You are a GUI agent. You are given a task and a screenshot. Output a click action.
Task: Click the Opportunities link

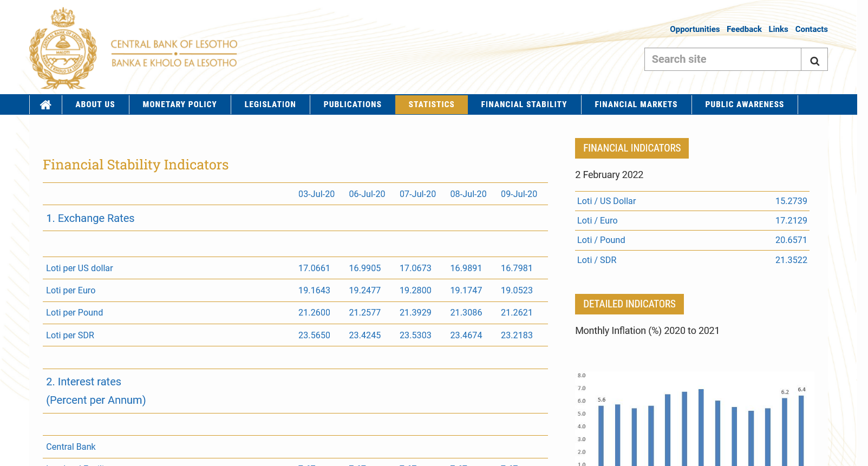click(694, 29)
